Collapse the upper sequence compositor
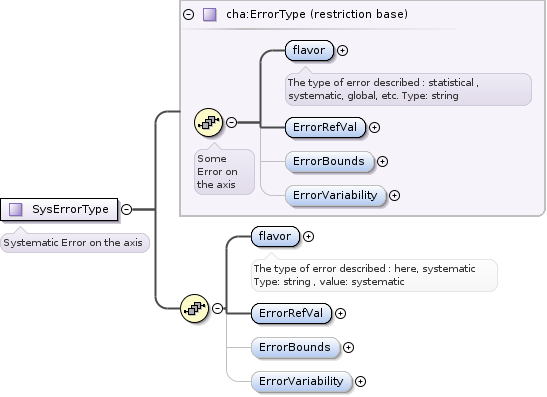This screenshot has height=397, width=547. [231, 122]
